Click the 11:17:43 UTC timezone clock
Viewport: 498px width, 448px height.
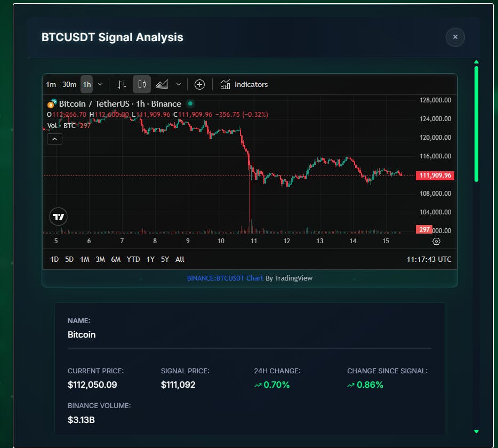click(429, 260)
